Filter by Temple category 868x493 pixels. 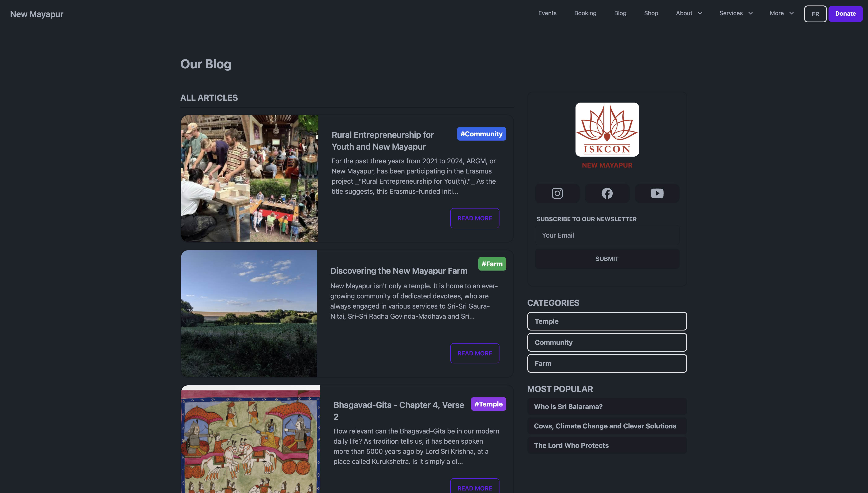coord(607,321)
